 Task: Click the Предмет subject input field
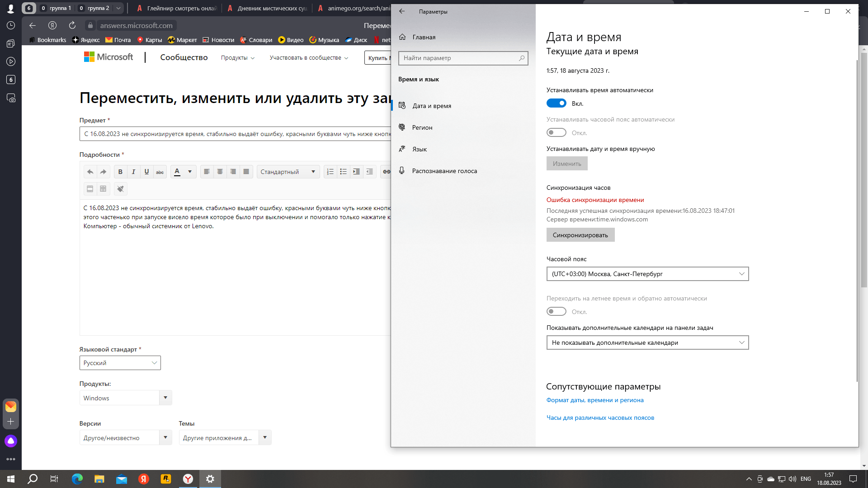click(236, 134)
